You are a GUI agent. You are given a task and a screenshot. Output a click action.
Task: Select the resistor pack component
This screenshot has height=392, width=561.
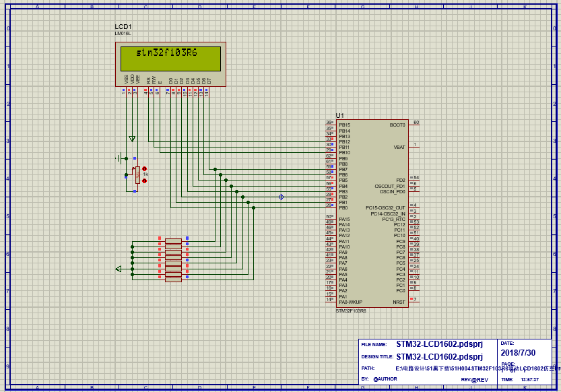click(x=174, y=261)
